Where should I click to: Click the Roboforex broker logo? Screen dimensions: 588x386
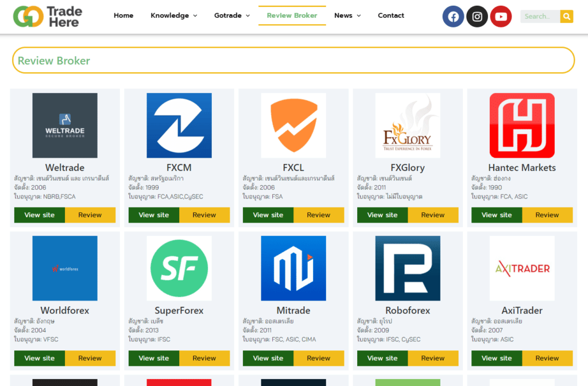(x=408, y=268)
